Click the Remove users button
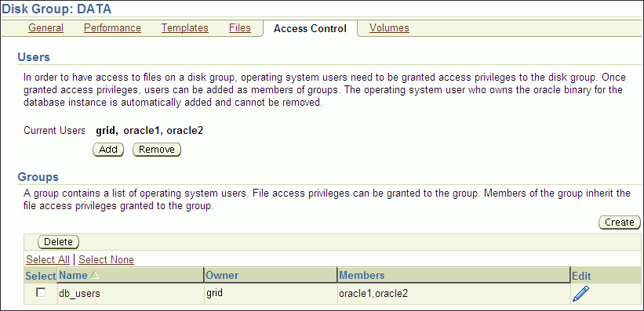 157,150
